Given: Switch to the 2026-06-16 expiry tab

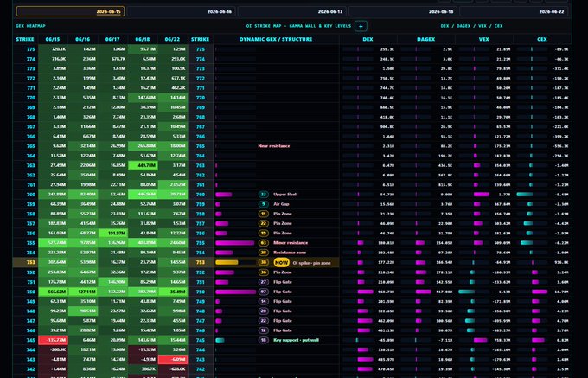Looking at the screenshot, I should tap(181, 11).
